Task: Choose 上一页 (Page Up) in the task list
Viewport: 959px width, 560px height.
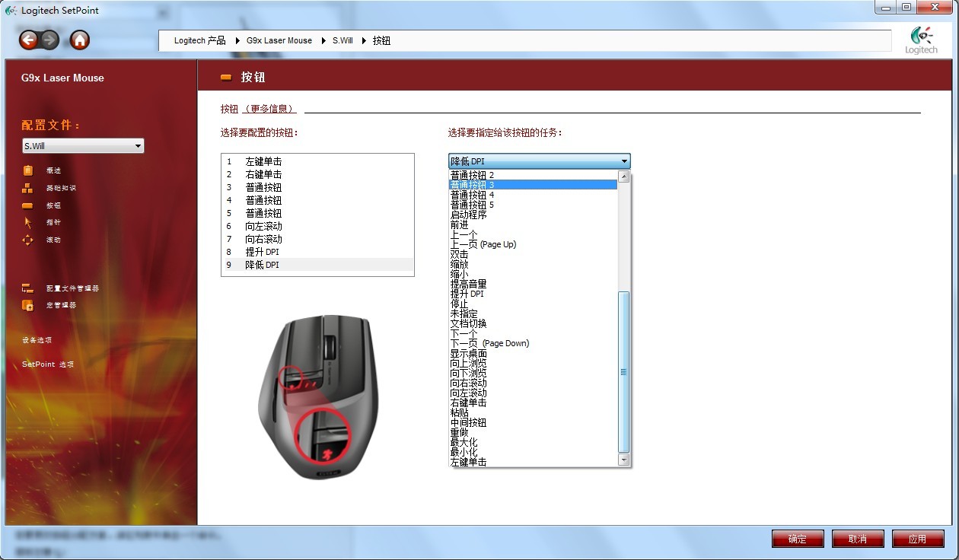Action: coord(534,244)
